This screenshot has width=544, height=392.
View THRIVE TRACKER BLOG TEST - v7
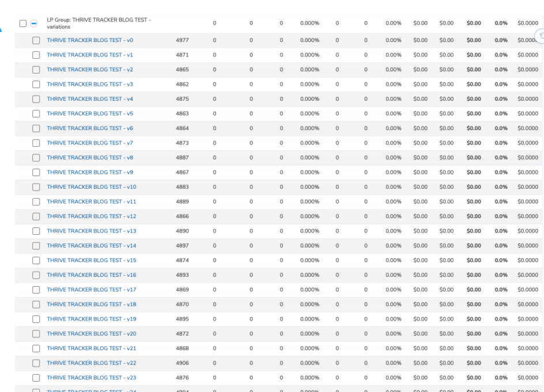click(90, 143)
